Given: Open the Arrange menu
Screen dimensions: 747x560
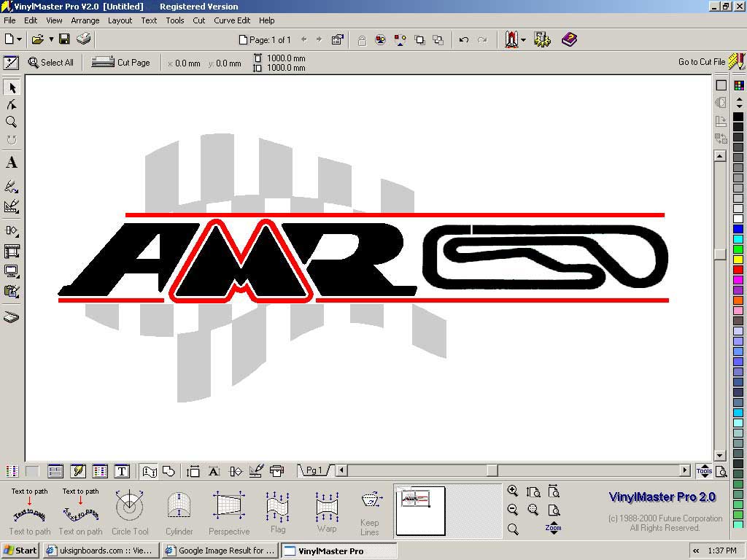Looking at the screenshot, I should click(x=85, y=20).
